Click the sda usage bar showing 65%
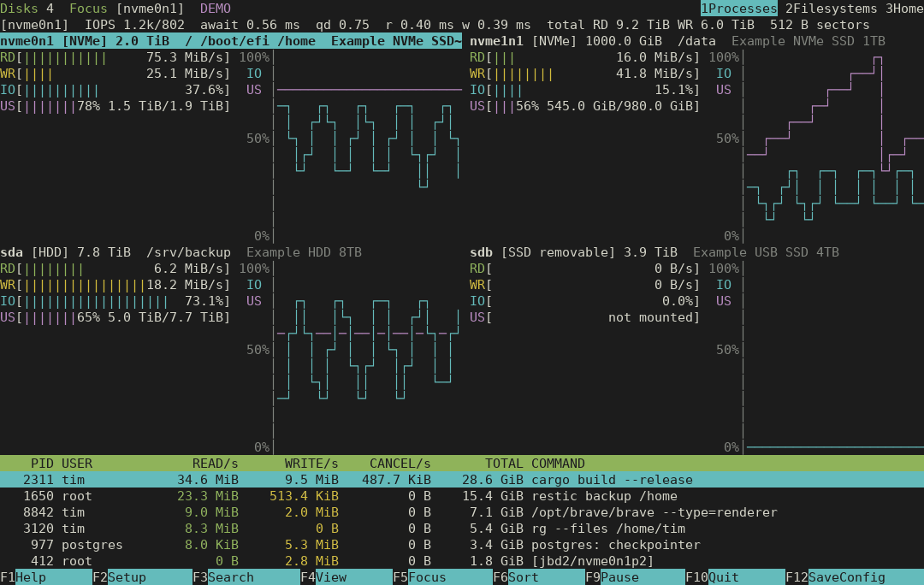The width and height of the screenshot is (924, 585). [115, 317]
